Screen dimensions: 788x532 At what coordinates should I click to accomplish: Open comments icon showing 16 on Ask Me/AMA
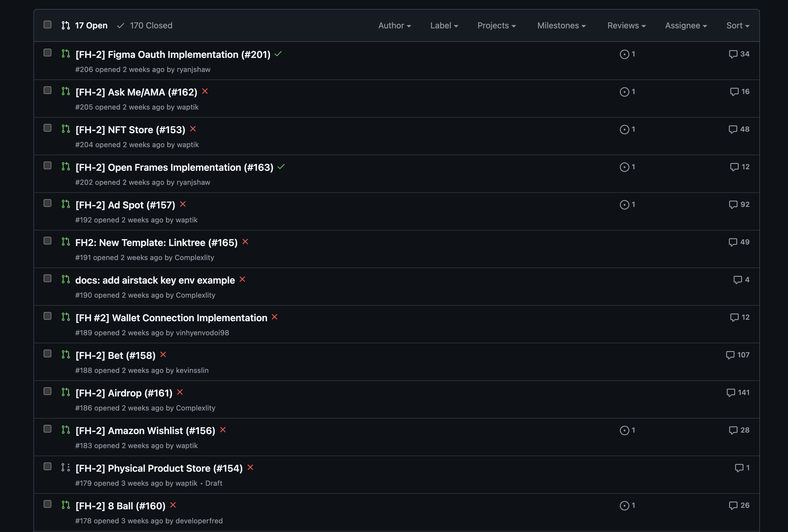coord(740,91)
